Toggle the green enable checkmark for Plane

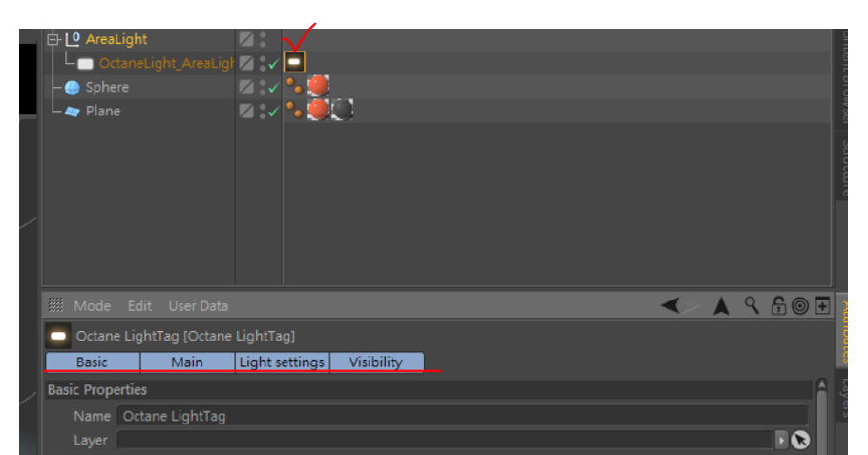click(x=273, y=112)
